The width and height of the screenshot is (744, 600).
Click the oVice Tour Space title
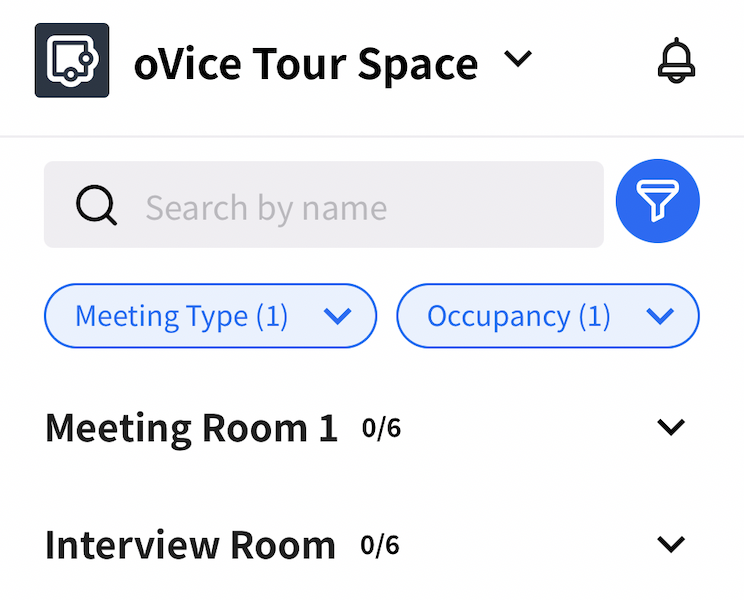pos(305,64)
